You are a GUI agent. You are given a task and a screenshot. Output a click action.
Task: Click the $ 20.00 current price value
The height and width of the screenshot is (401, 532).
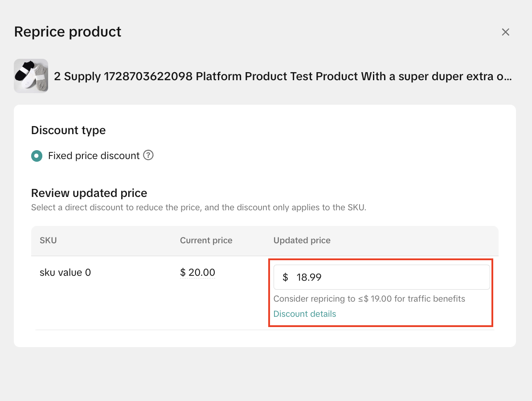197,272
